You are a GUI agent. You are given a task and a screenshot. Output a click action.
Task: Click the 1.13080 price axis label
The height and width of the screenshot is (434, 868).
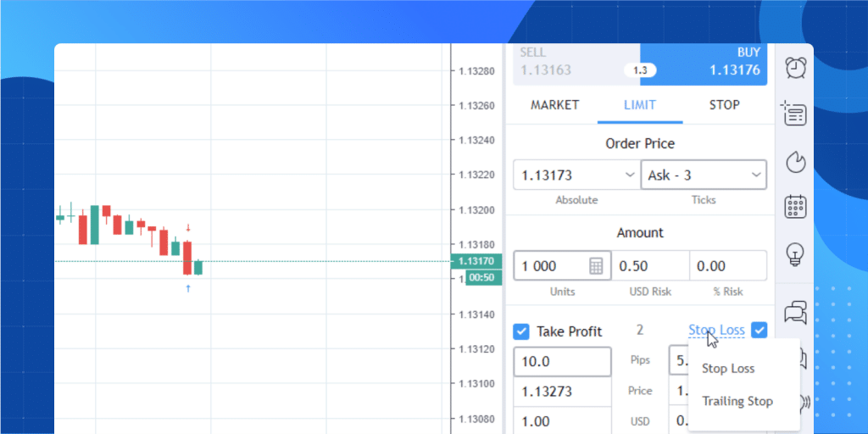[476, 419]
